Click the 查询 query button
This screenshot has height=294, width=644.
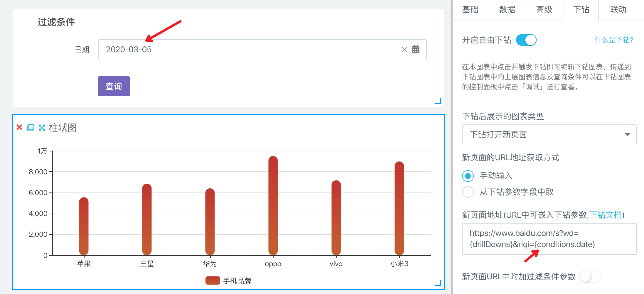tap(114, 86)
